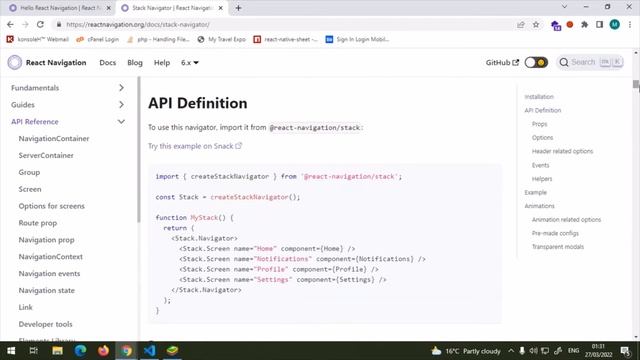Viewport: 640px width, 360px height.
Task: Close the Stack Navigator tab
Action: point(221,8)
